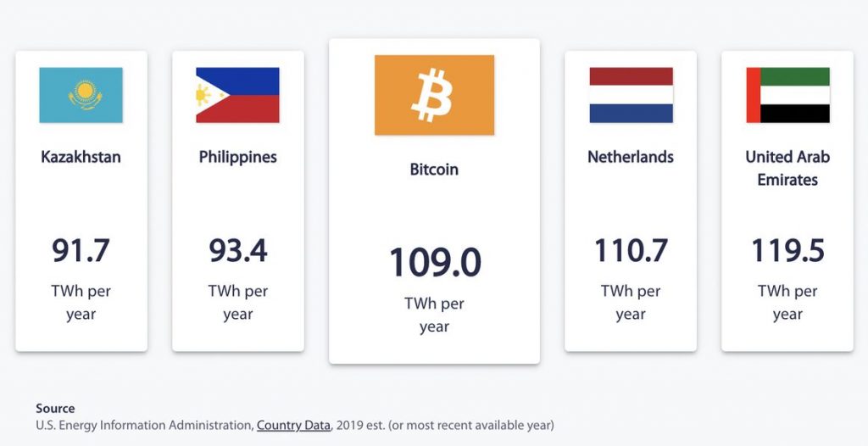
Task: Click the 93.4 TWh figure
Action: (238, 250)
